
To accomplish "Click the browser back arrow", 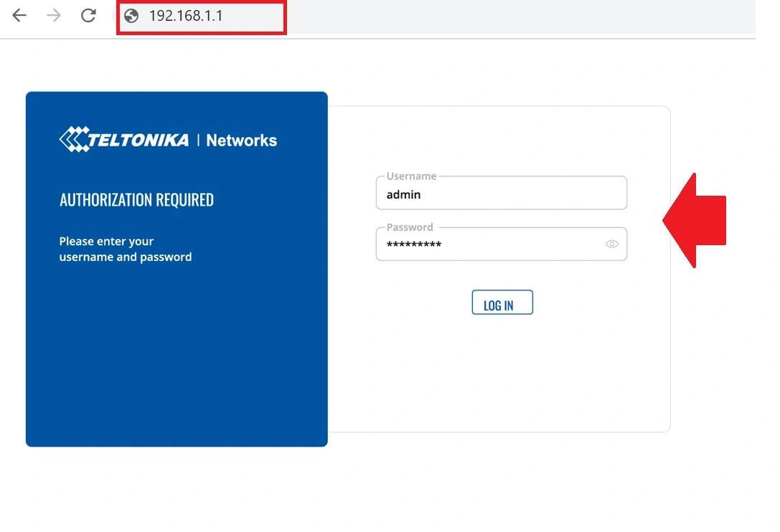I will click(x=19, y=16).
